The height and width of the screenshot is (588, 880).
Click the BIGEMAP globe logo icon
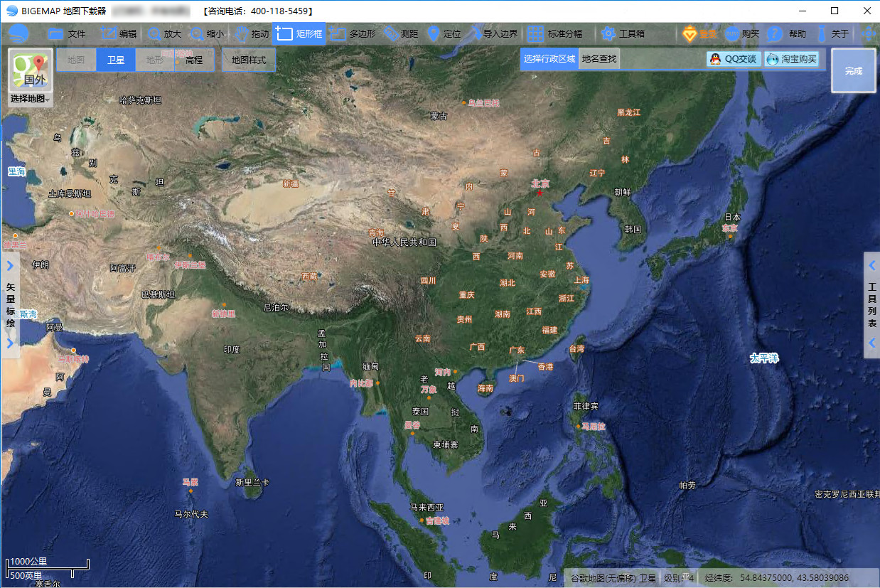18,33
